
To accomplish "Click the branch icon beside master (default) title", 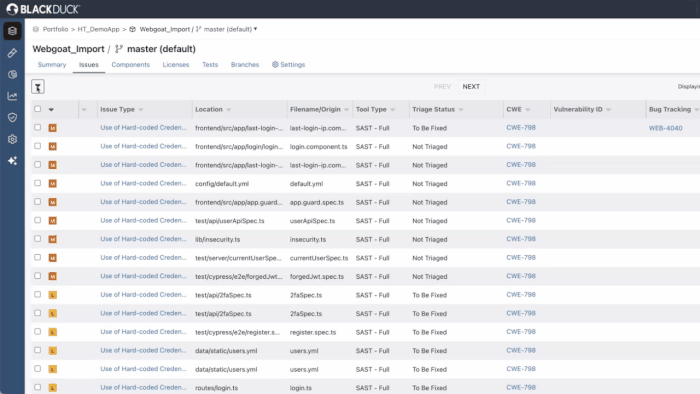I will tap(119, 49).
